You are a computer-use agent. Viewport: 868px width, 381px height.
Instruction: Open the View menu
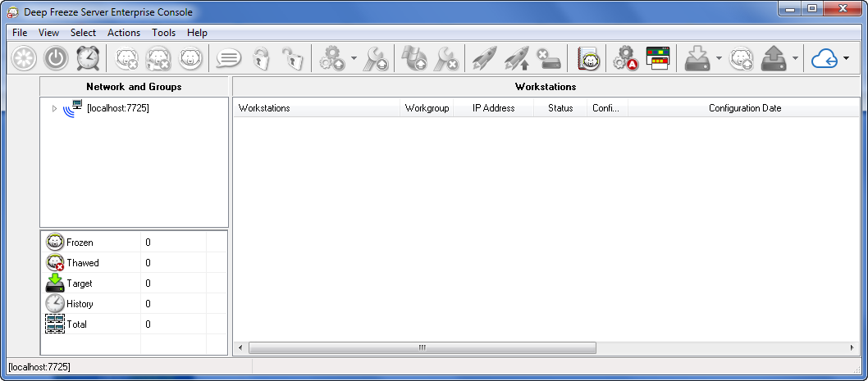[48, 33]
